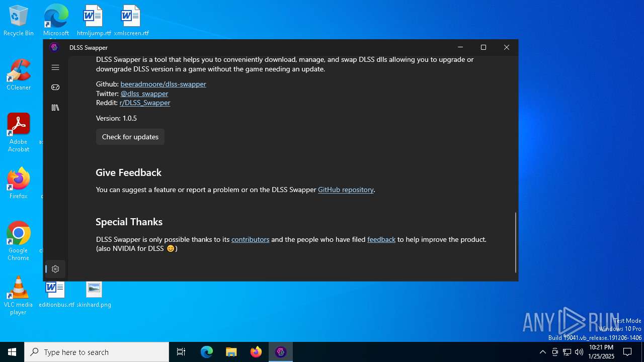Open the GitHub repository feedback link
The image size is (644, 362).
click(x=346, y=190)
